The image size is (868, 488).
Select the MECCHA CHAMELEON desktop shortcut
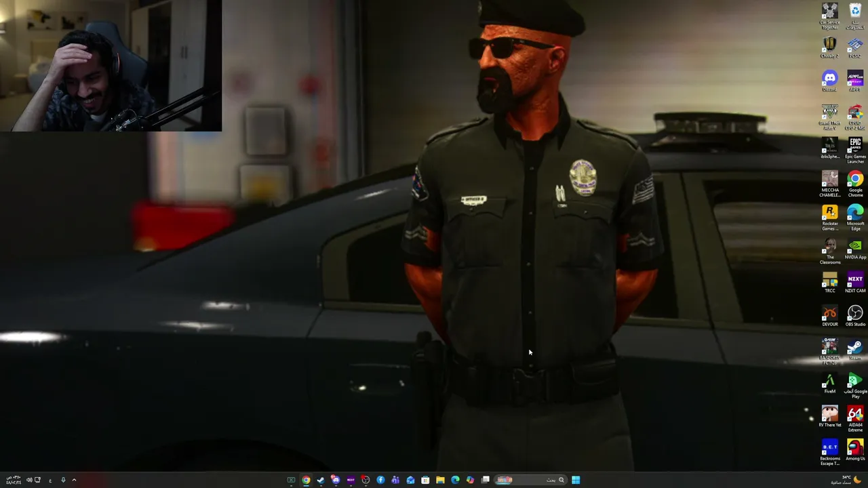click(x=829, y=184)
